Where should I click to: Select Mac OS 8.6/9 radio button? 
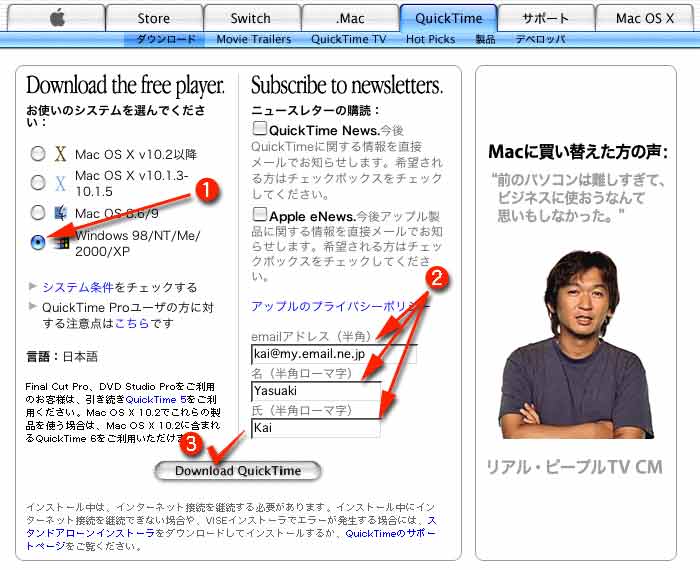(x=38, y=212)
